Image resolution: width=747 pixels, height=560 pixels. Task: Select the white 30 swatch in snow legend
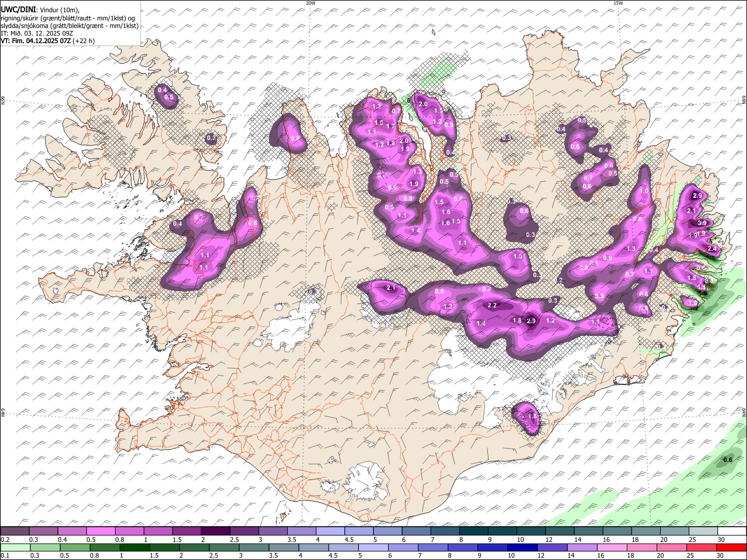[x=731, y=531]
